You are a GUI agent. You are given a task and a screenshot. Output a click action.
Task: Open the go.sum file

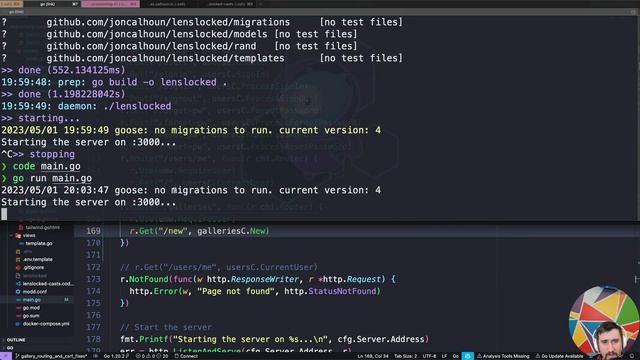click(x=31, y=316)
